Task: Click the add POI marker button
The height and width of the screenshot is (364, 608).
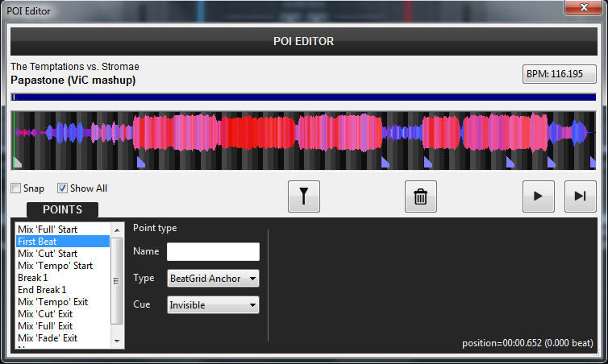Action: click(304, 196)
